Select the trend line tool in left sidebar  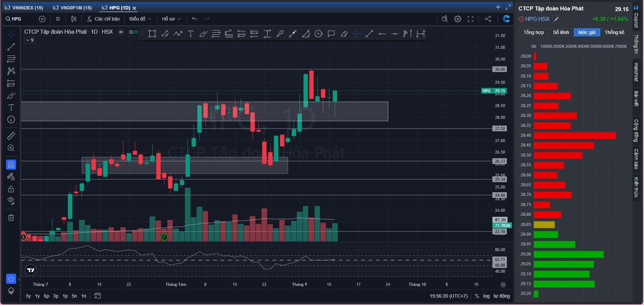(x=11, y=47)
